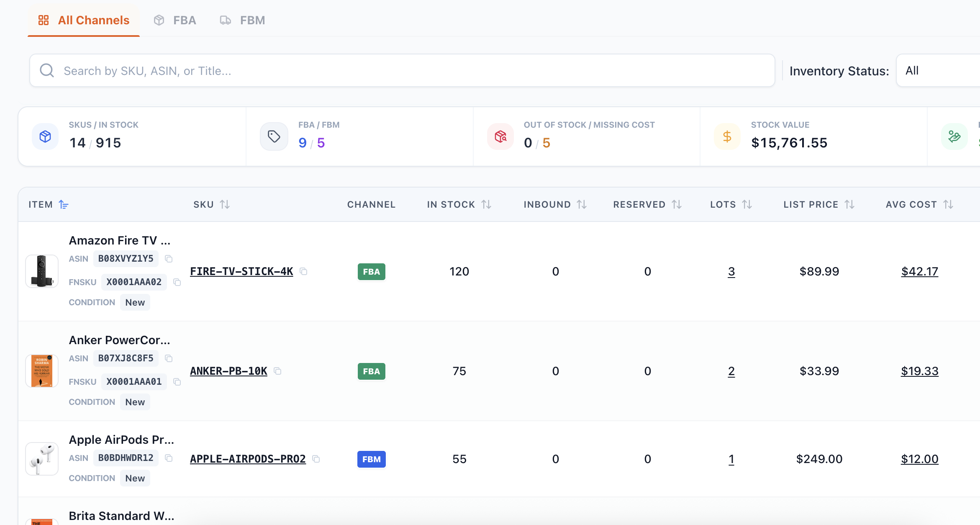
Task: Copy the FIRE-TV-STICK-4K SKU
Action: pyautogui.click(x=304, y=272)
